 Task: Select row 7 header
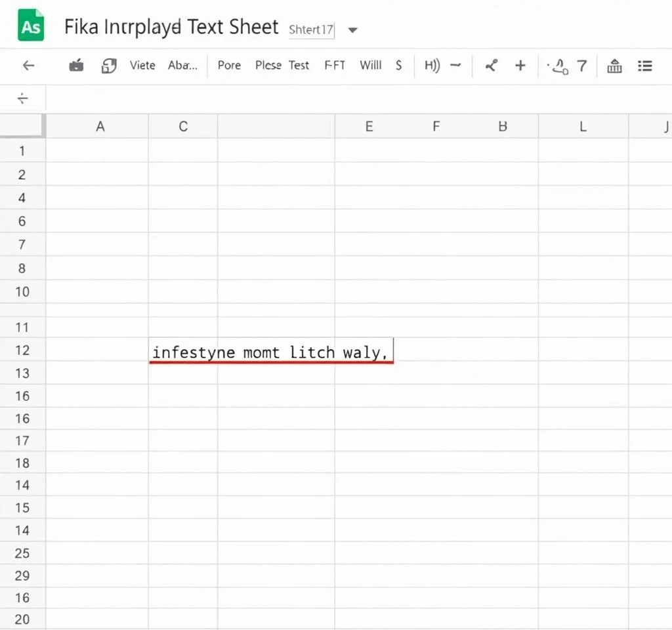(22, 245)
